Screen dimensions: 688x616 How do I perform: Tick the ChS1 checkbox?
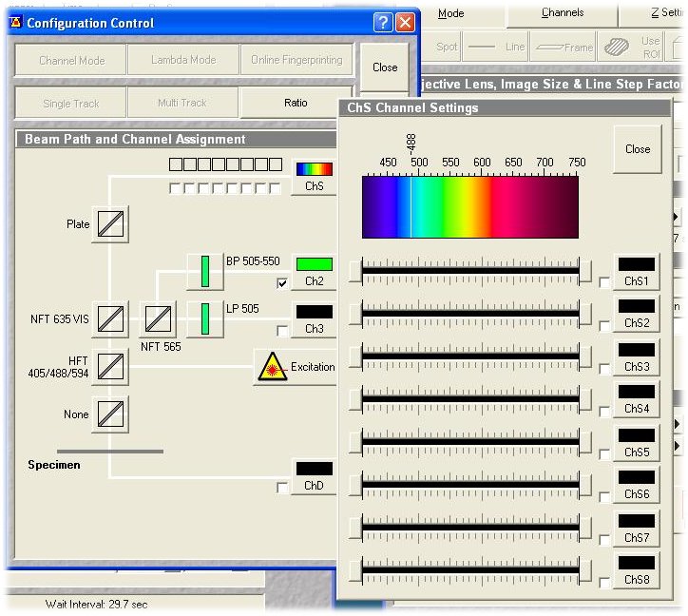(x=605, y=282)
